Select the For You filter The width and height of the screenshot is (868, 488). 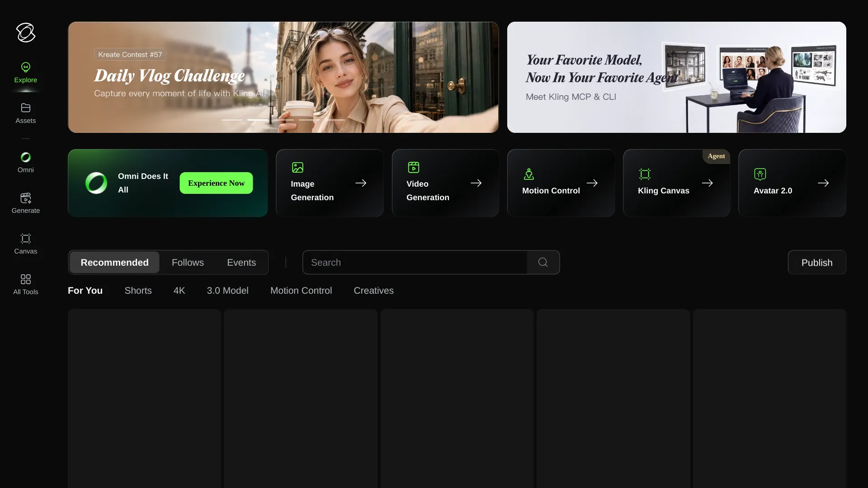pos(85,291)
